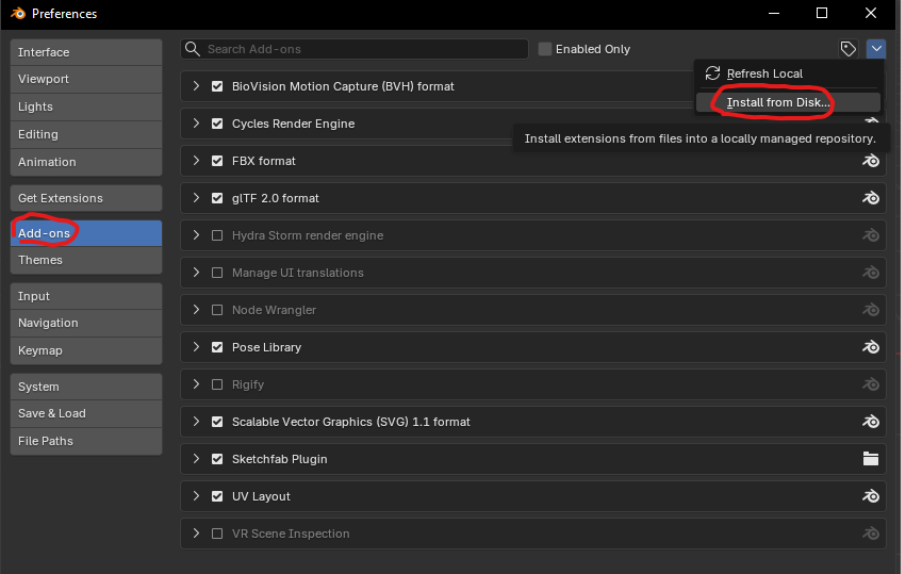
Task: Click Blender icon on Node Wrangler row
Action: (871, 310)
